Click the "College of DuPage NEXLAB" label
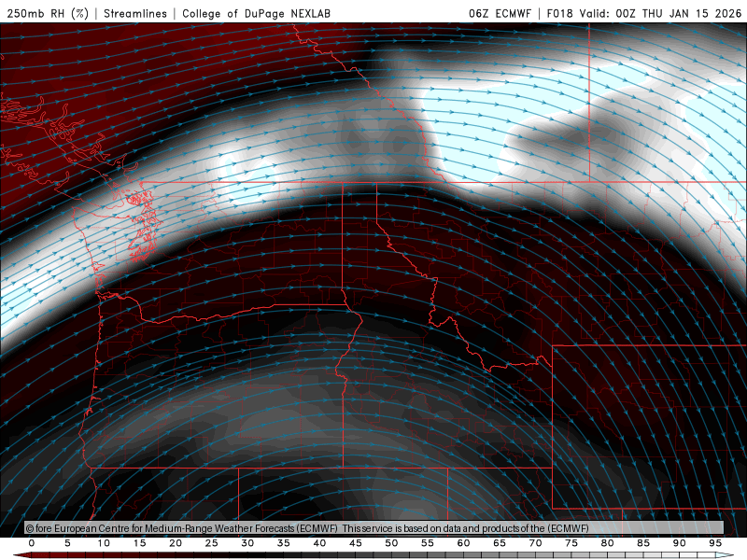This screenshot has height=560, width=747. pyautogui.click(x=256, y=13)
